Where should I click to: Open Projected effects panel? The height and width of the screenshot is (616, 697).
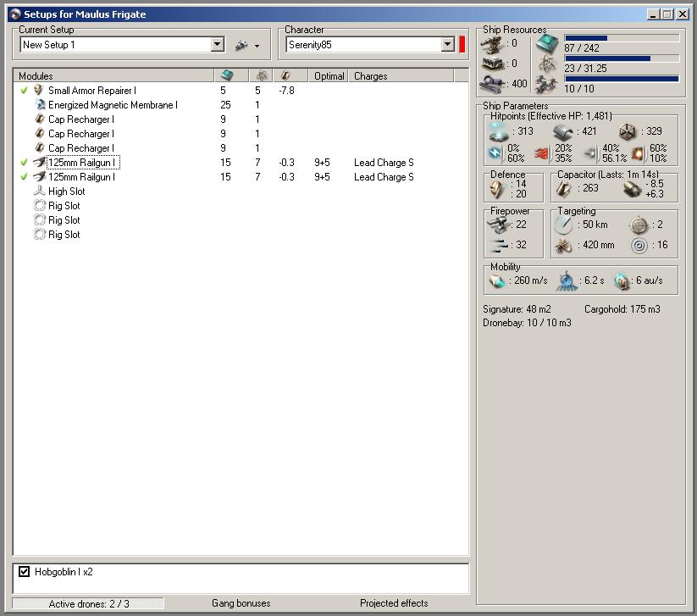[394, 603]
